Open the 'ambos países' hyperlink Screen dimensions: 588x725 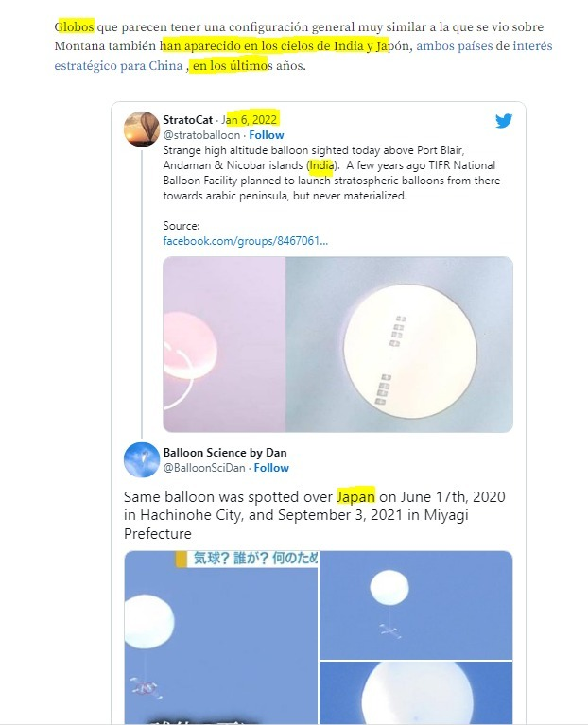point(455,46)
